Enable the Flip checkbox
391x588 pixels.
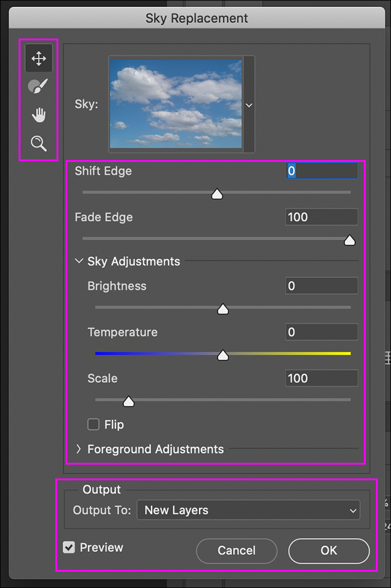94,424
